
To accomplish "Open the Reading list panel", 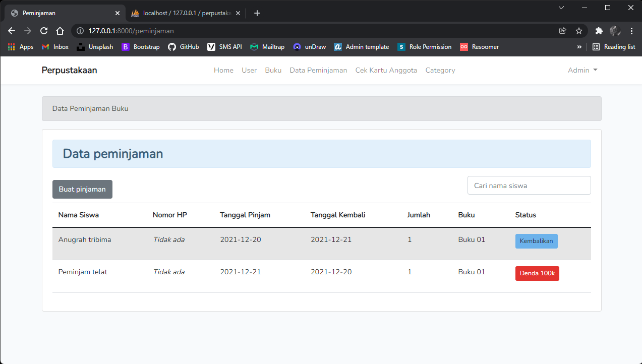I will click(614, 47).
